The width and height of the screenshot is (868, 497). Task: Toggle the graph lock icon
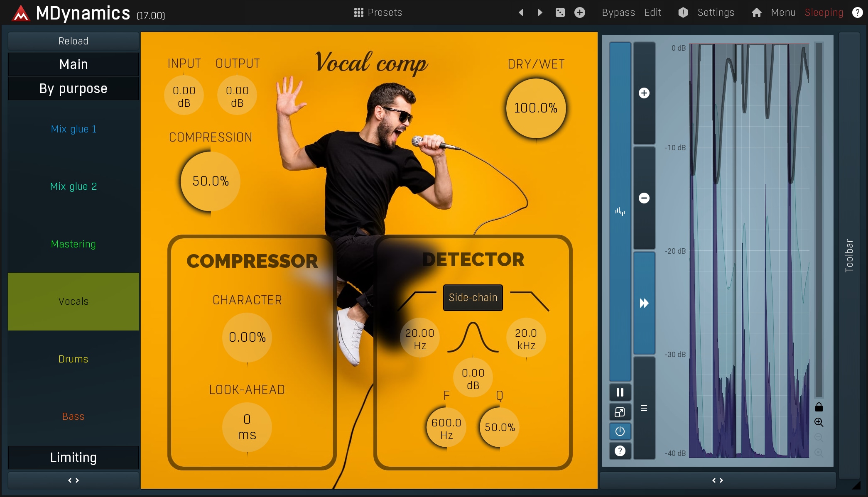click(819, 407)
